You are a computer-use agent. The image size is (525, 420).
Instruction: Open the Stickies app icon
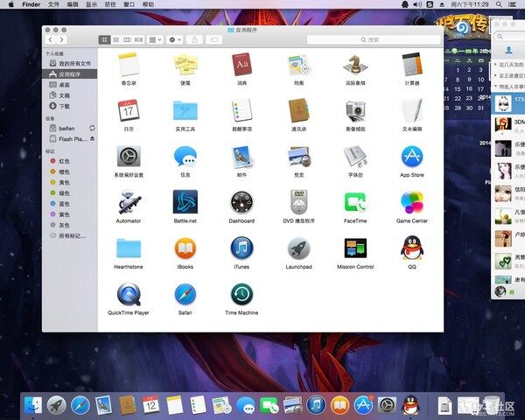click(185, 64)
